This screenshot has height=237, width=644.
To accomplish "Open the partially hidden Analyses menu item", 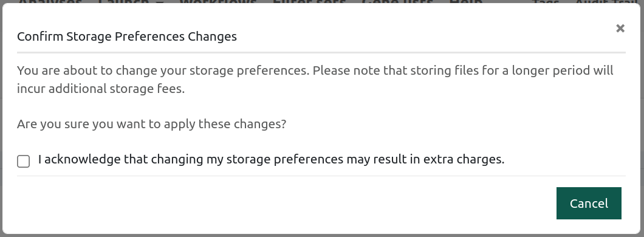I will point(50,1).
